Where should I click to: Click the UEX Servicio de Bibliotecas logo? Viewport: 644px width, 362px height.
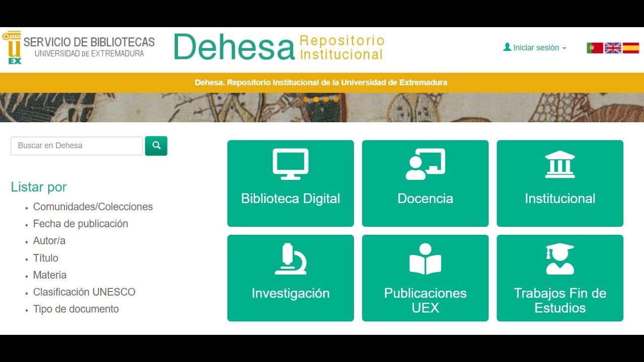tap(78, 48)
